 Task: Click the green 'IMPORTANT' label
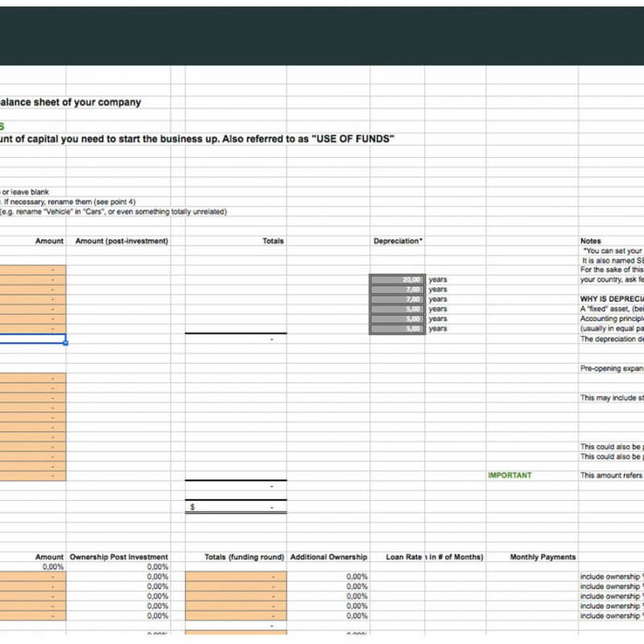[510, 475]
